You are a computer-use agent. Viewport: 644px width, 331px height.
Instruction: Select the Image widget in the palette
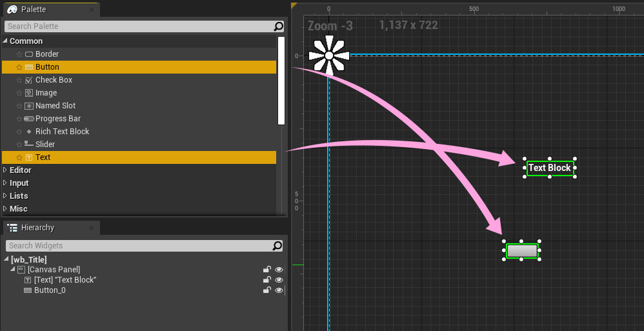139,93
